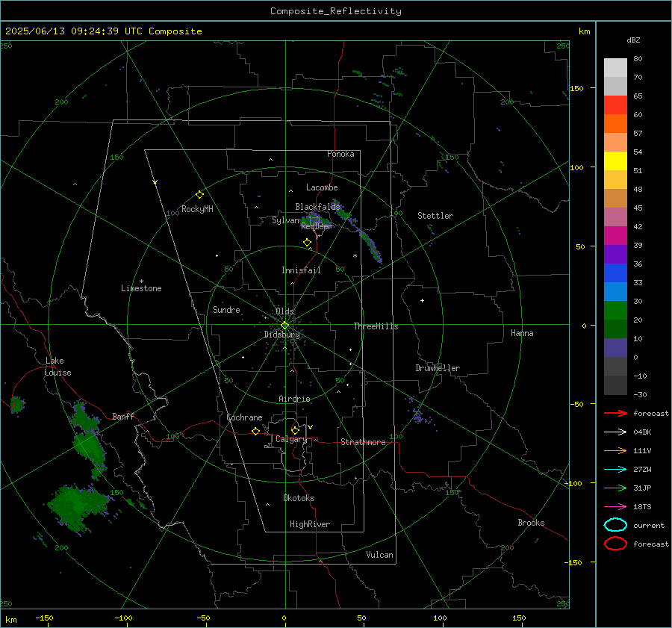Select the yellow diamond marker south of RedDeer

[x=307, y=243]
